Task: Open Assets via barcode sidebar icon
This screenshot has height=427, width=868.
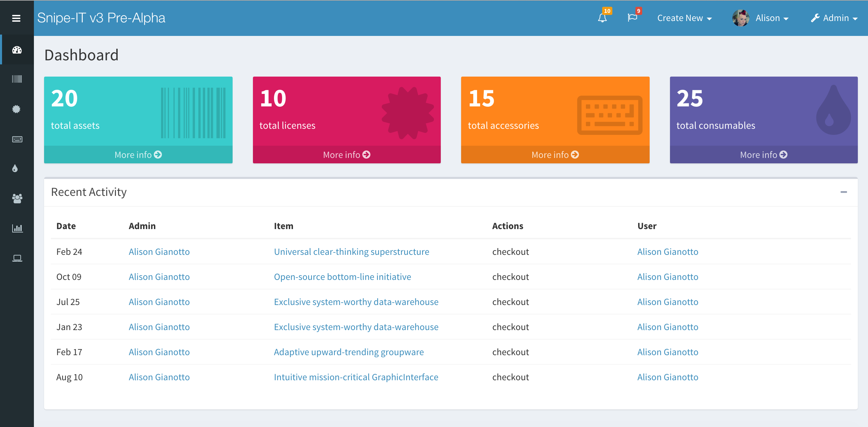Action: click(x=17, y=79)
